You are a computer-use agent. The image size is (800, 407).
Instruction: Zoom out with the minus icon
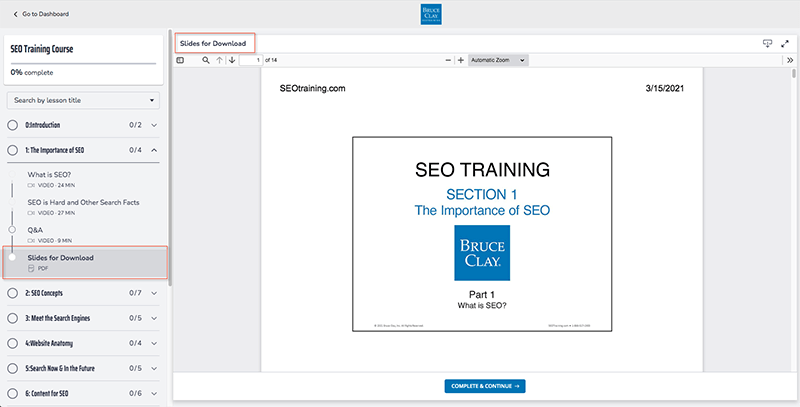tap(448, 60)
